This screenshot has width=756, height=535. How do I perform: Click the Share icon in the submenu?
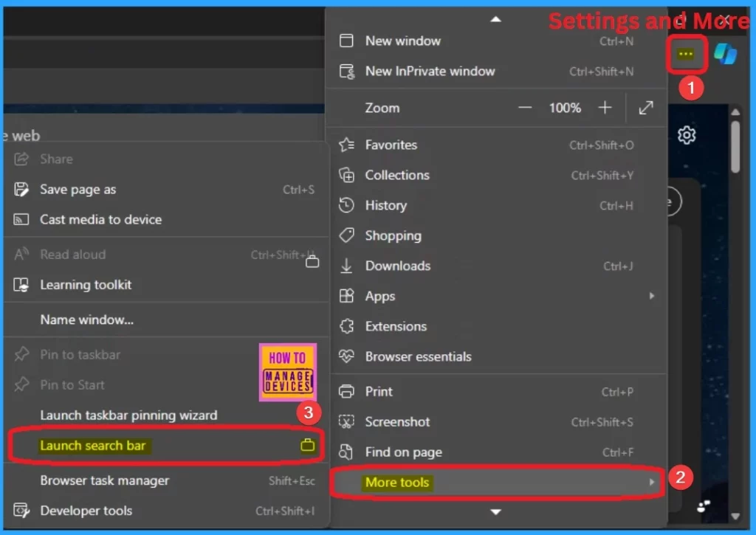21,159
